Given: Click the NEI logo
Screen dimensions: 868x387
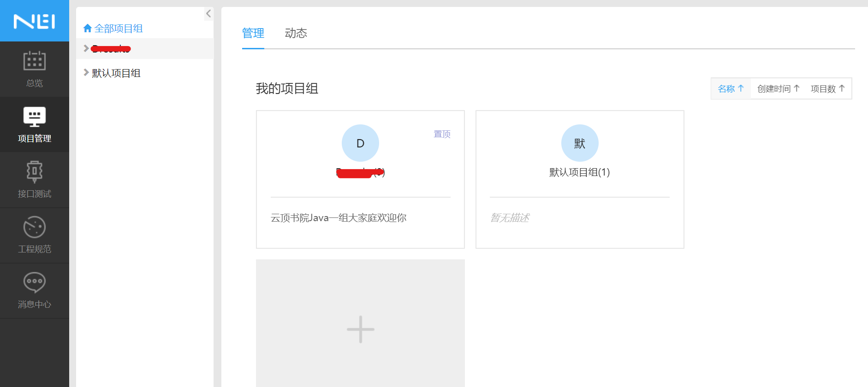Looking at the screenshot, I should coord(35,21).
